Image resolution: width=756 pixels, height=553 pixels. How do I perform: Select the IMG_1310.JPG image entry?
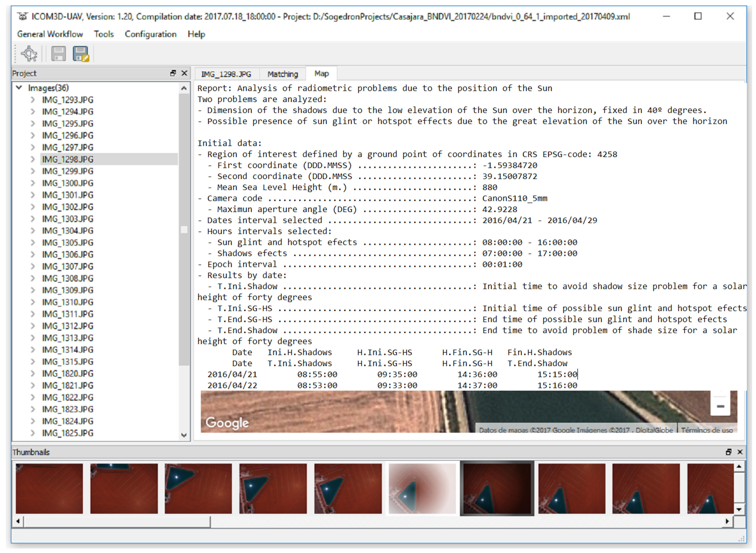pyautogui.click(x=68, y=302)
